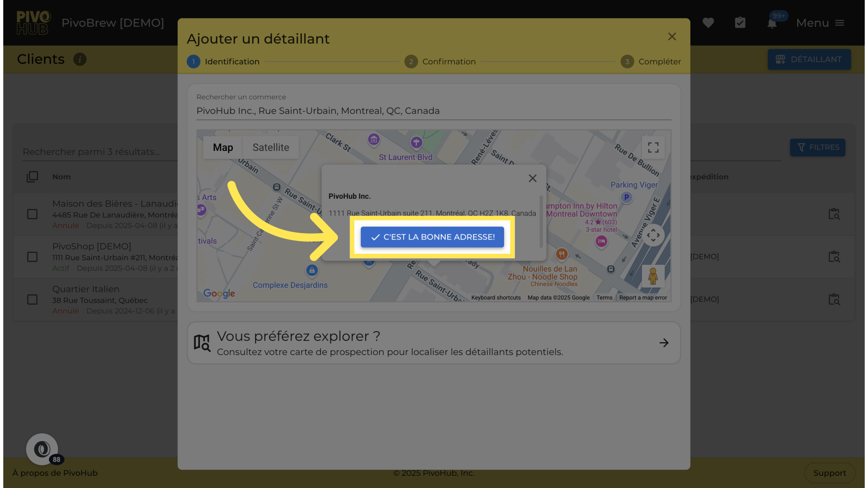868x488 pixels.
Task: Click the Street View pegman icon
Action: pos(652,276)
